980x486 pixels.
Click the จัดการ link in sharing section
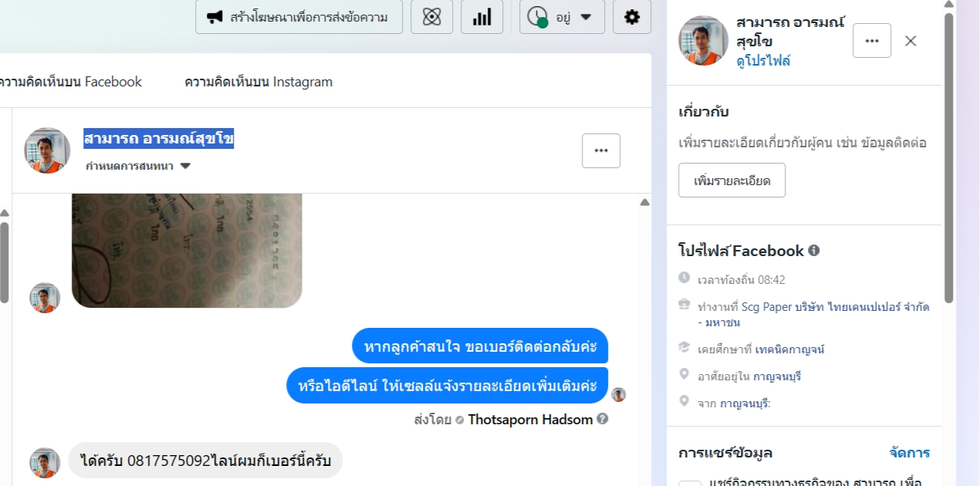(910, 453)
